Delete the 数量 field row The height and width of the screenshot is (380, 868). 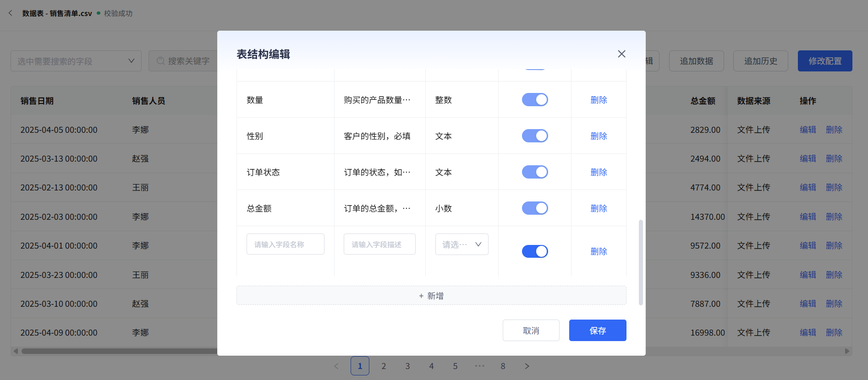(599, 100)
